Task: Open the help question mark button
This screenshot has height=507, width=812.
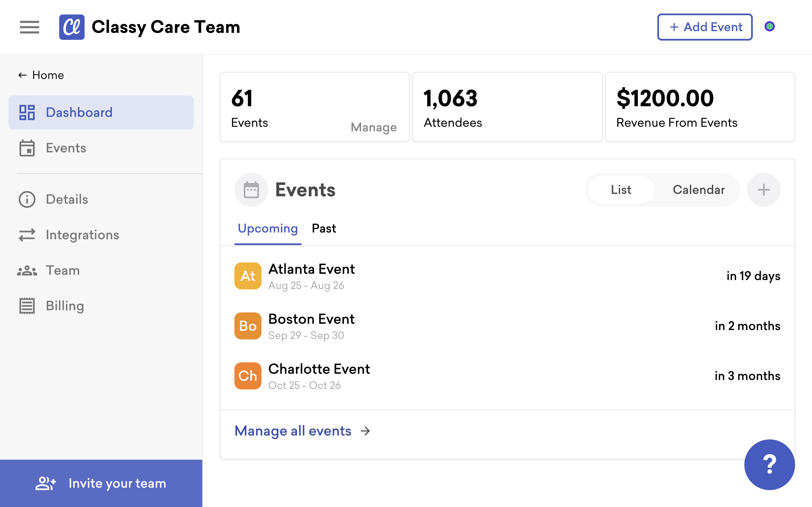Action: [x=769, y=465]
